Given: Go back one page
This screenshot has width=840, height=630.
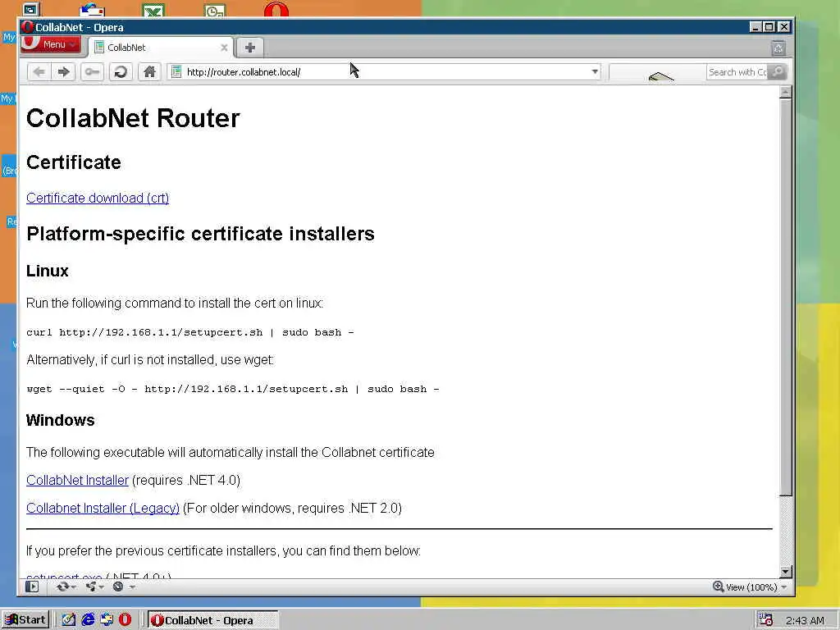Looking at the screenshot, I should (x=39, y=72).
